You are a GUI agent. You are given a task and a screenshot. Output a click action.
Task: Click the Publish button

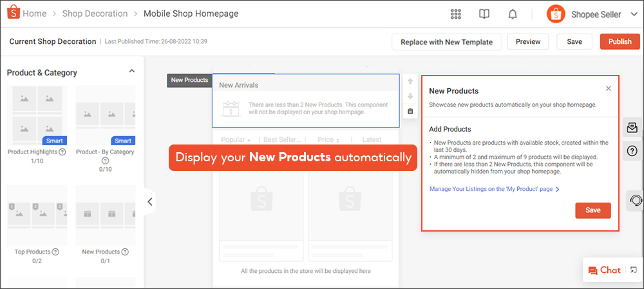coord(620,42)
